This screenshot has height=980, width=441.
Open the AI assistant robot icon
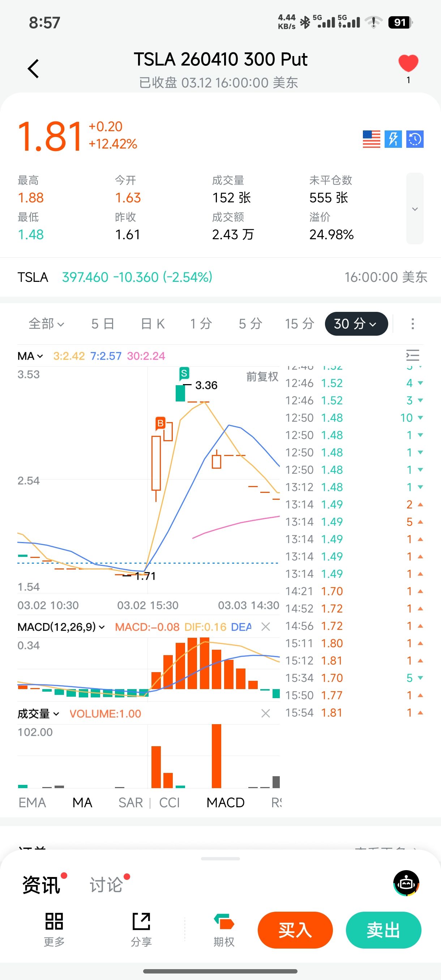pyautogui.click(x=406, y=883)
